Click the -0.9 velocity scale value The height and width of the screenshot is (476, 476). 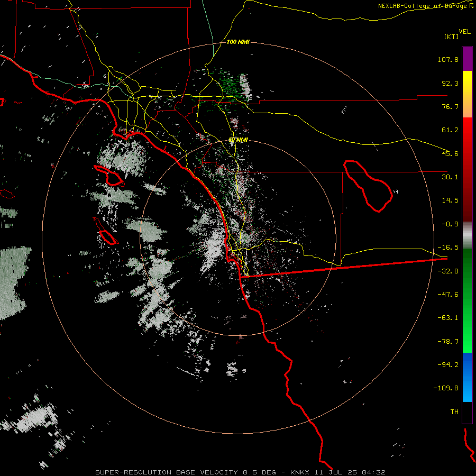tap(450, 224)
